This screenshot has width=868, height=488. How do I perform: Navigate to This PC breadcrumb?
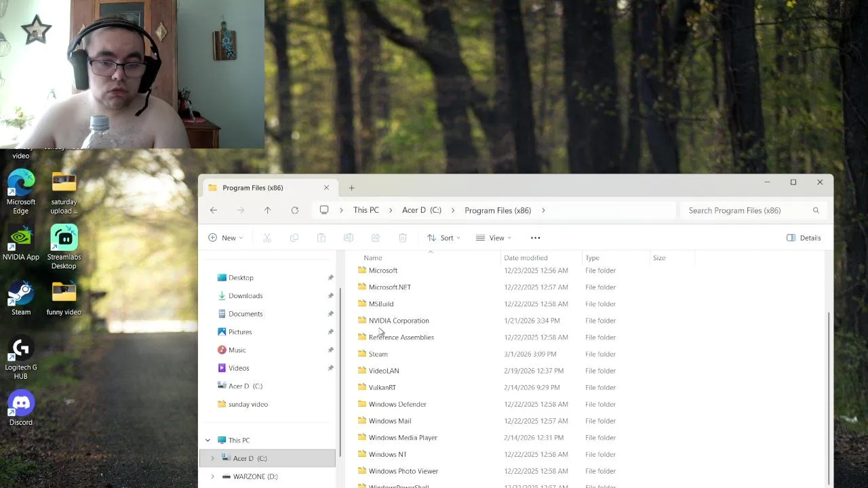[x=366, y=210]
